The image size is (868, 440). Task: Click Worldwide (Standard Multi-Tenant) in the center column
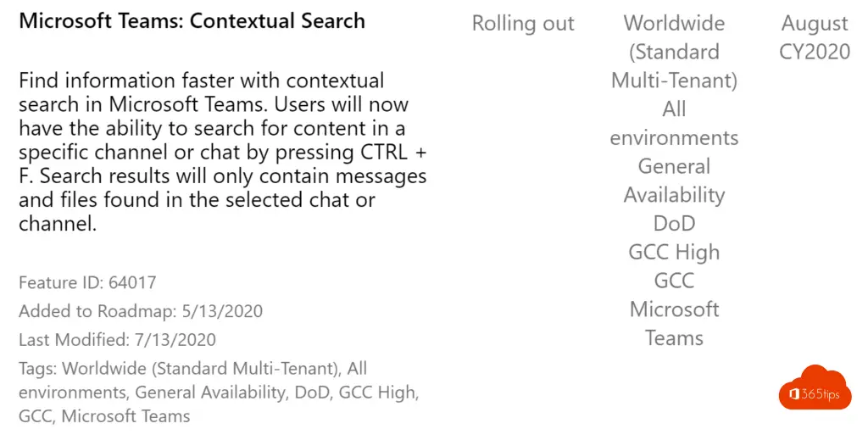674,52
